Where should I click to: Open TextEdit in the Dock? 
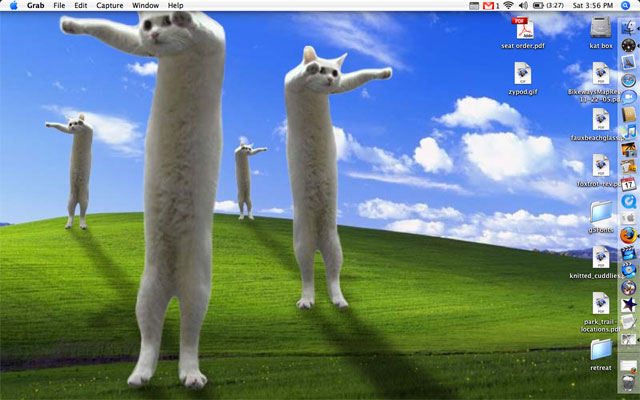pyautogui.click(x=628, y=322)
